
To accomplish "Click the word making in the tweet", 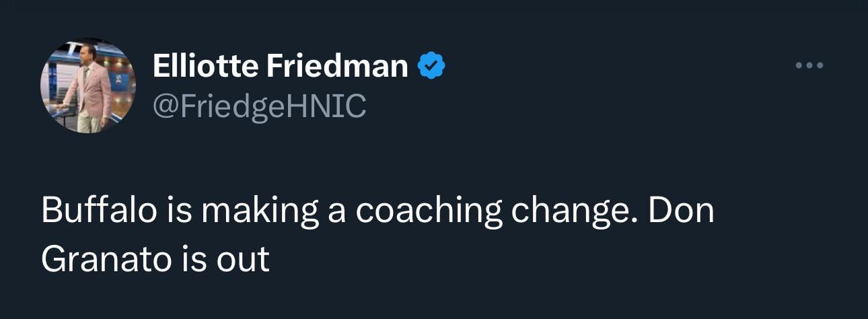I will (260, 213).
